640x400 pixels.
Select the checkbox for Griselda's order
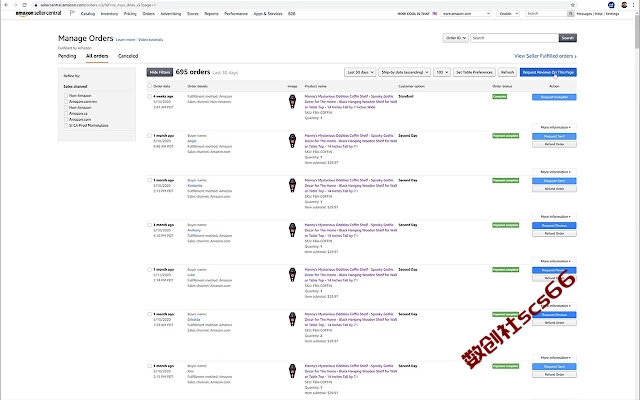click(149, 314)
